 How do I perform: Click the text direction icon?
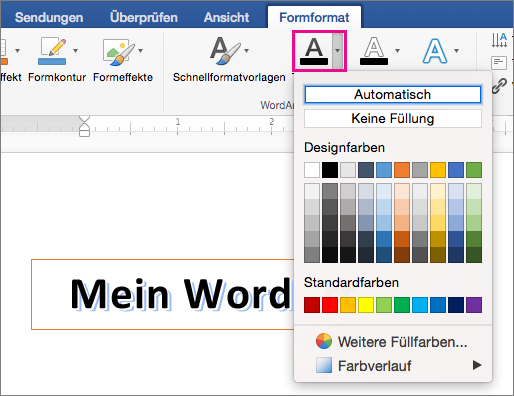point(499,40)
